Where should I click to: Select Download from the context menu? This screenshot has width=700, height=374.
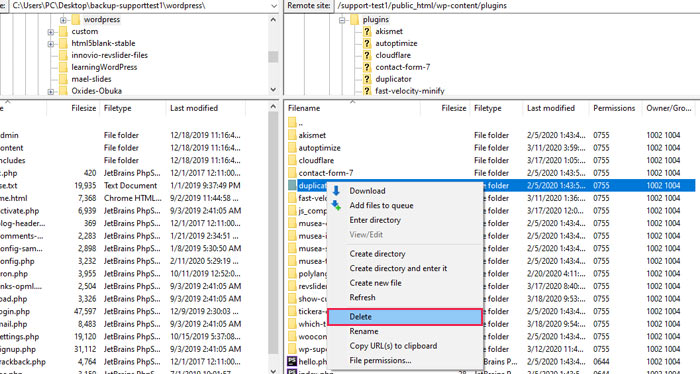click(405, 191)
